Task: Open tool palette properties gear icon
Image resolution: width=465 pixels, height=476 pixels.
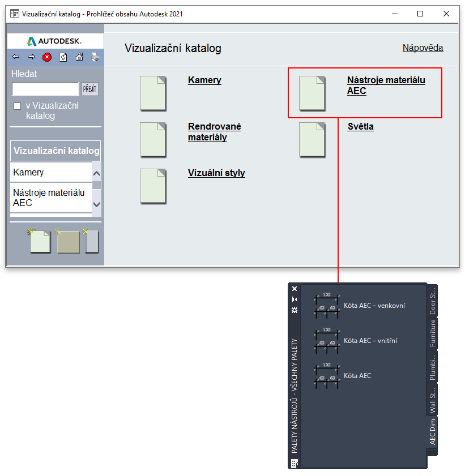Action: pos(295,310)
